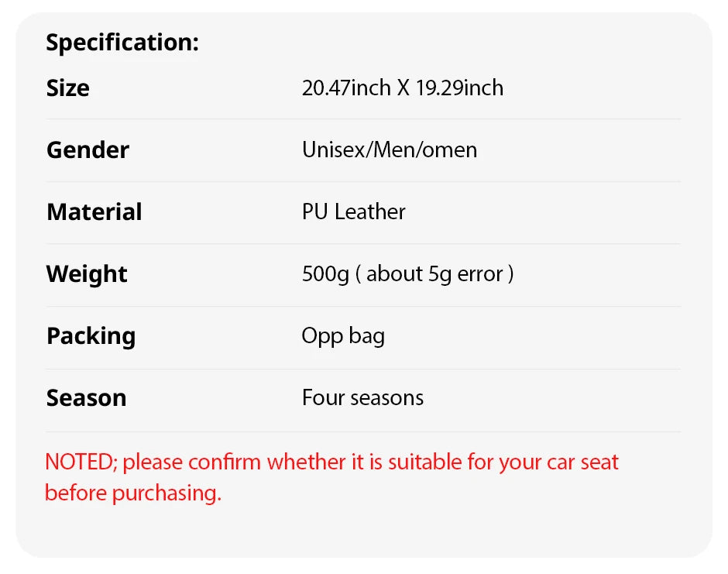
Task: Click the "Opp bag" packing value
Action: [x=343, y=336]
